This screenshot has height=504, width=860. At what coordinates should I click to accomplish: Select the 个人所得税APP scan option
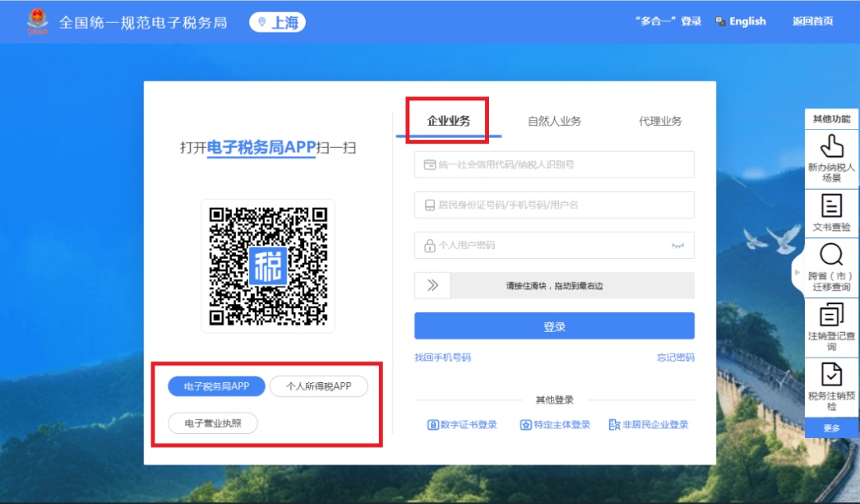(x=319, y=386)
